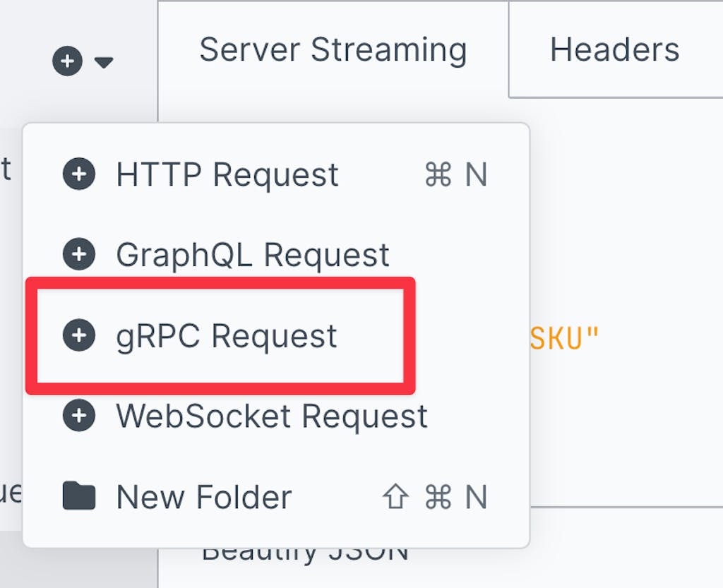Pick WebSocket Request from the menu
Viewport: 723px width, 588px height.
pos(272,416)
